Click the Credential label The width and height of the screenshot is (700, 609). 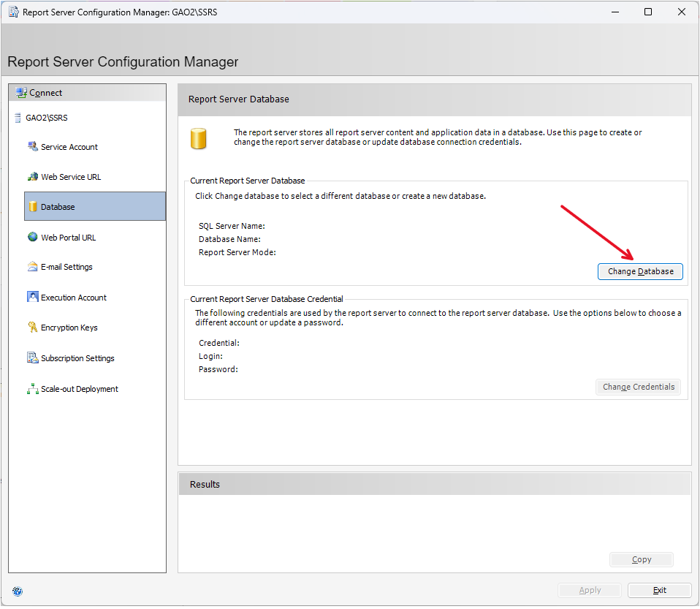pos(218,343)
